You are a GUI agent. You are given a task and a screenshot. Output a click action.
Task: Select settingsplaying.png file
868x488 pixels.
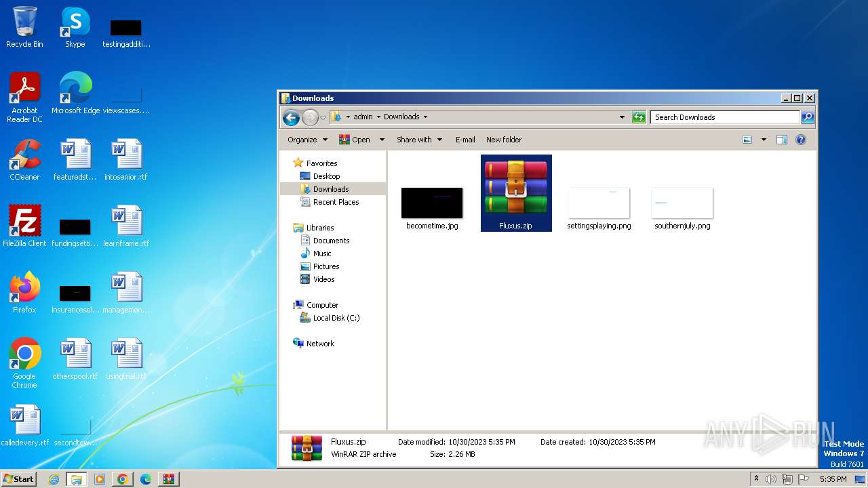click(x=599, y=209)
